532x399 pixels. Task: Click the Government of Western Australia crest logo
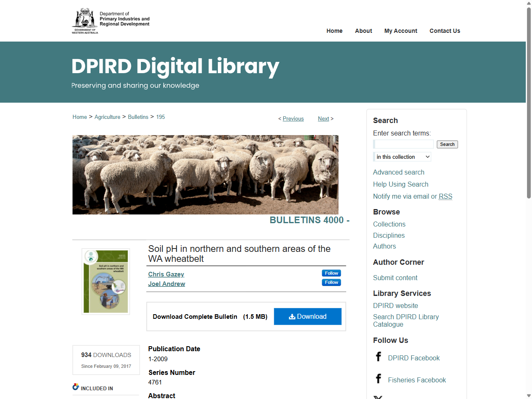(x=84, y=20)
